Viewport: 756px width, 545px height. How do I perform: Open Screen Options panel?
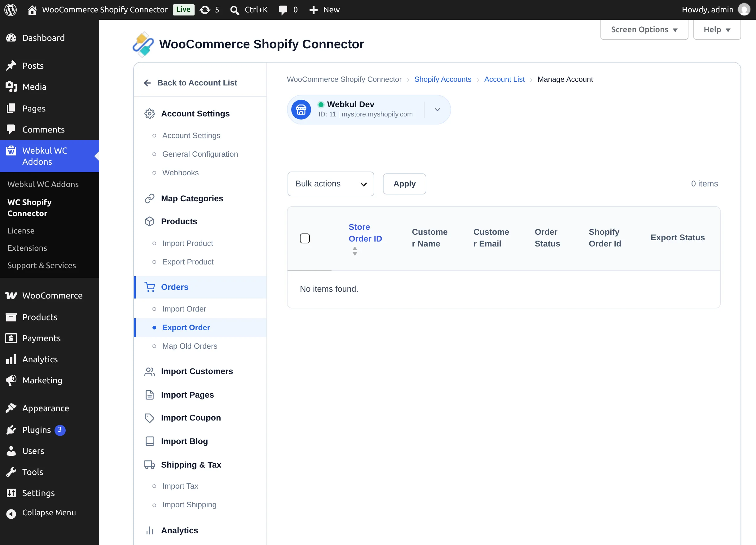click(x=644, y=30)
